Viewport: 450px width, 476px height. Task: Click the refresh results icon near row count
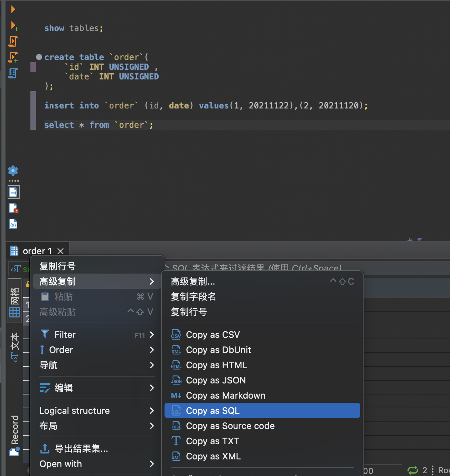(x=413, y=470)
